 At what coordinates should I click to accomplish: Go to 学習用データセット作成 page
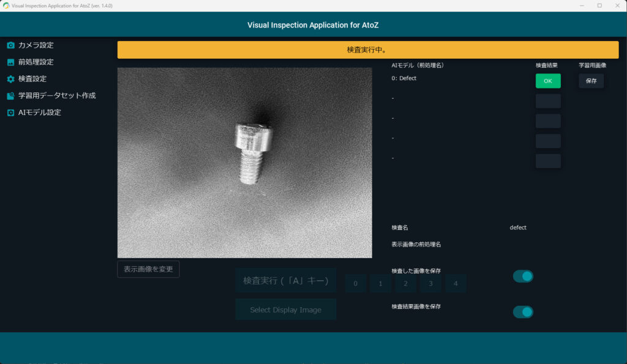56,96
